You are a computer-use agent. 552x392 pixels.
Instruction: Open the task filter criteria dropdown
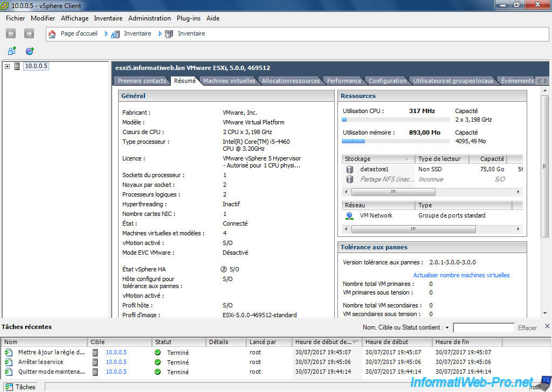tap(447, 328)
